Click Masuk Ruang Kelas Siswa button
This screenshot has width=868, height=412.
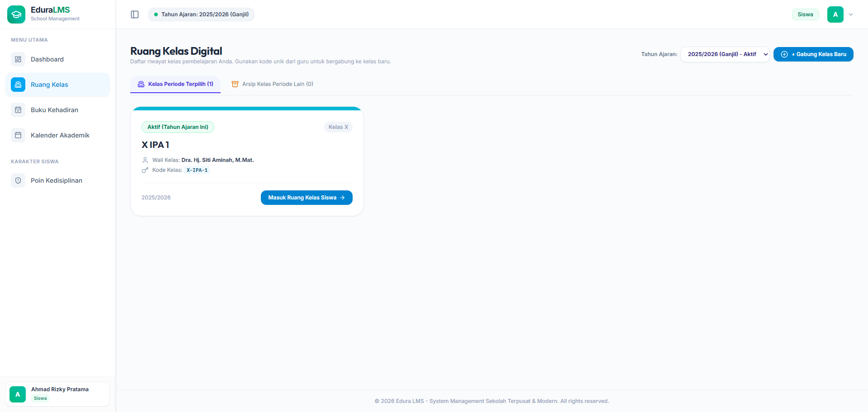pos(307,198)
